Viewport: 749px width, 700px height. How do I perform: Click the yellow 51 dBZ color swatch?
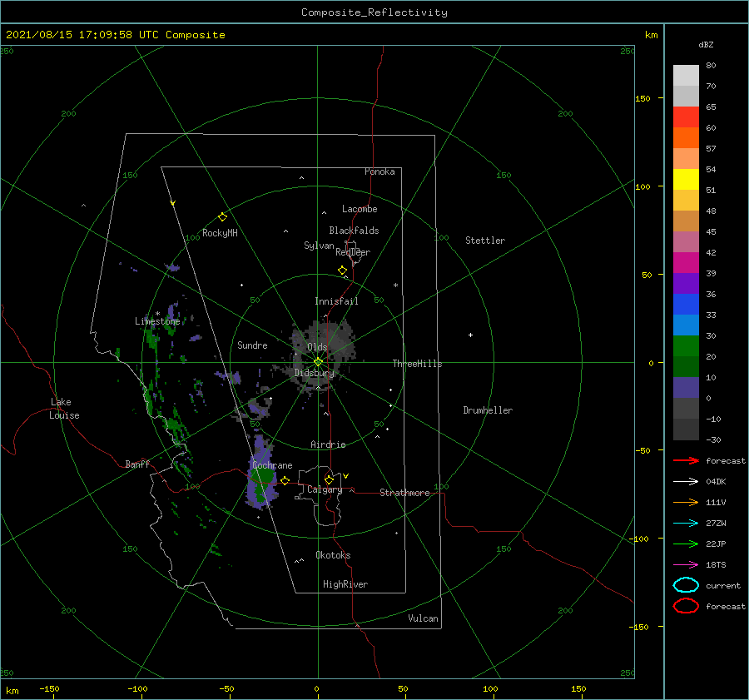click(686, 179)
